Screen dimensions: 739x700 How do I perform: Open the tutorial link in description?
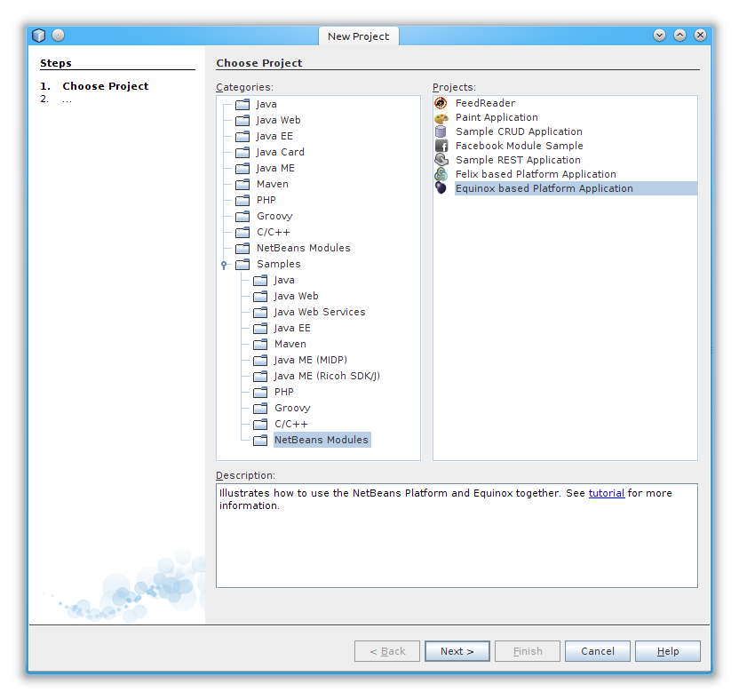(x=606, y=493)
